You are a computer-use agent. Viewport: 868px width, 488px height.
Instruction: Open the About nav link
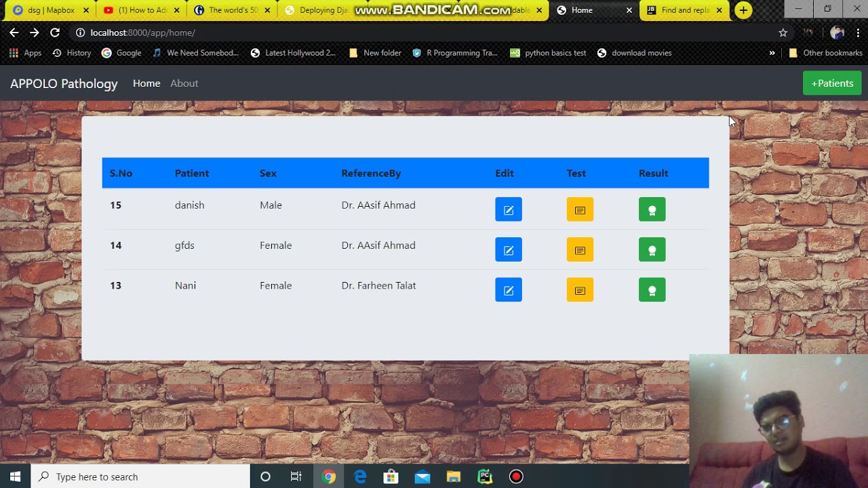(x=184, y=83)
